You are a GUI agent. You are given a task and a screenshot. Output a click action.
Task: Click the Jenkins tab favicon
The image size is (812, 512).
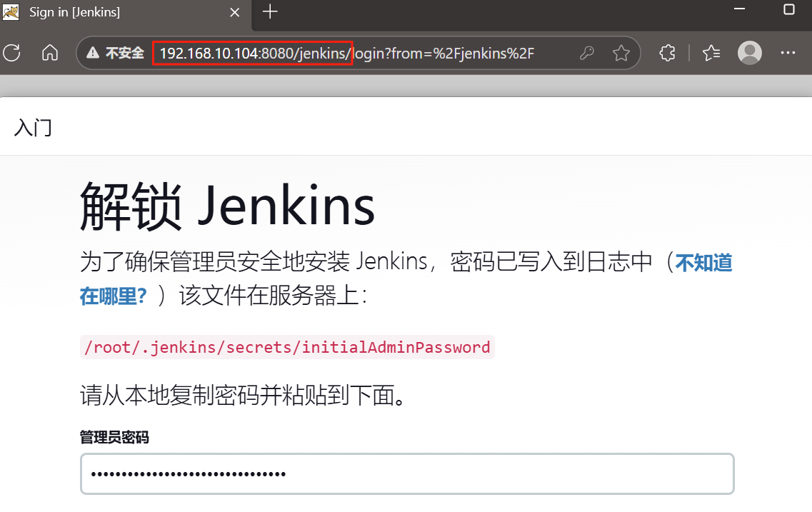11,12
